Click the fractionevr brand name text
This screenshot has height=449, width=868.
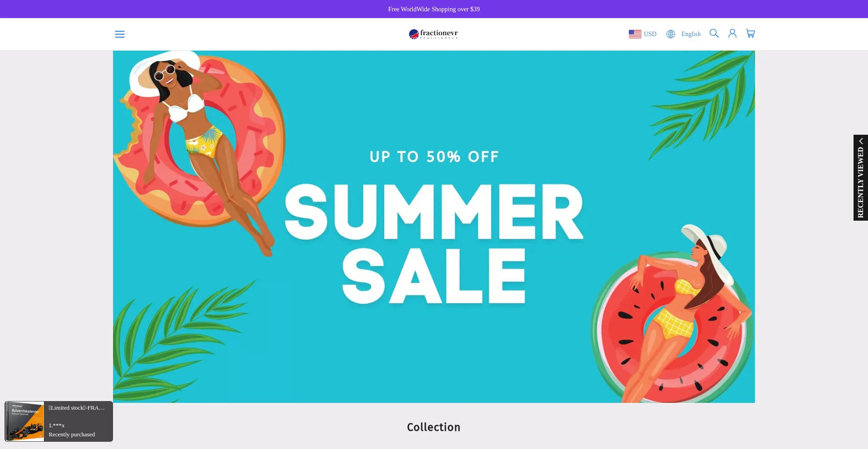(439, 33)
